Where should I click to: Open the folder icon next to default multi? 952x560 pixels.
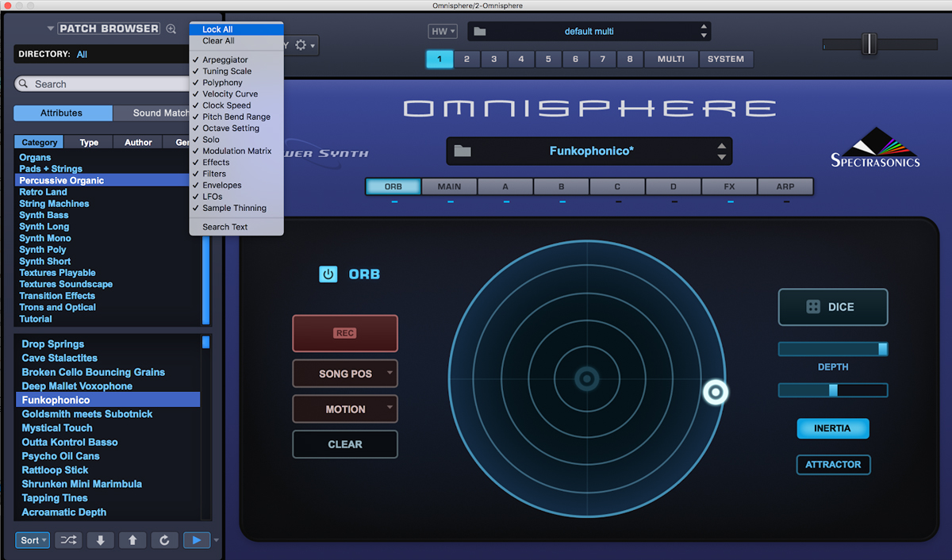478,32
